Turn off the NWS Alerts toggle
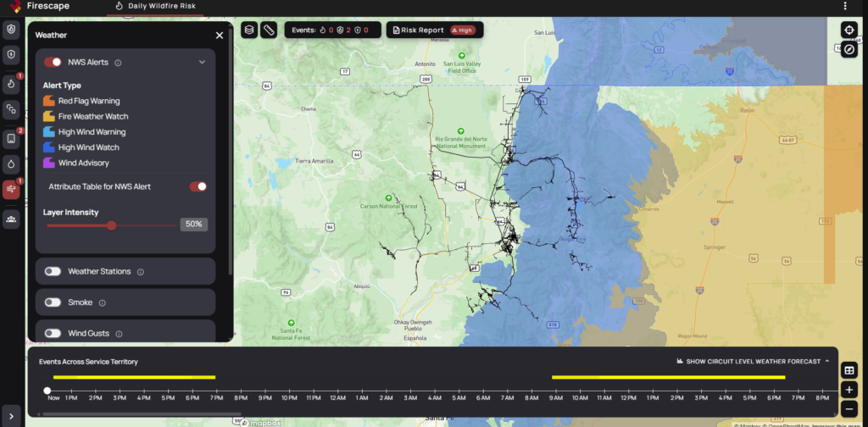This screenshot has width=868, height=427. (53, 62)
